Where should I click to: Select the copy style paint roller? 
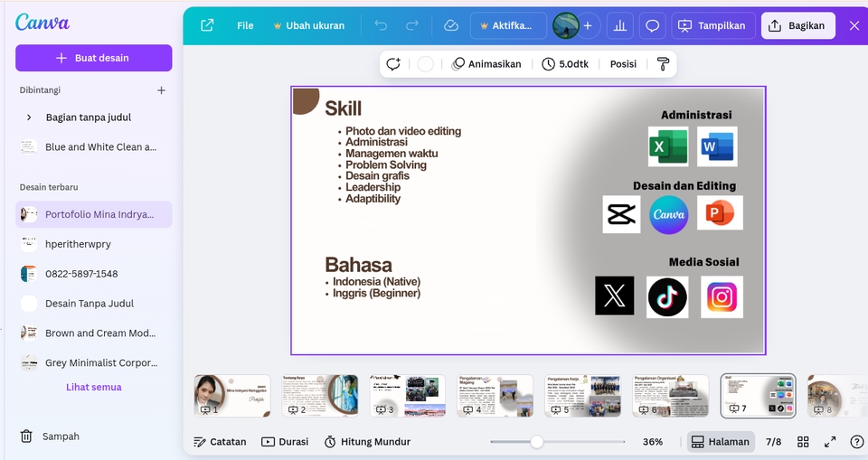click(x=663, y=64)
